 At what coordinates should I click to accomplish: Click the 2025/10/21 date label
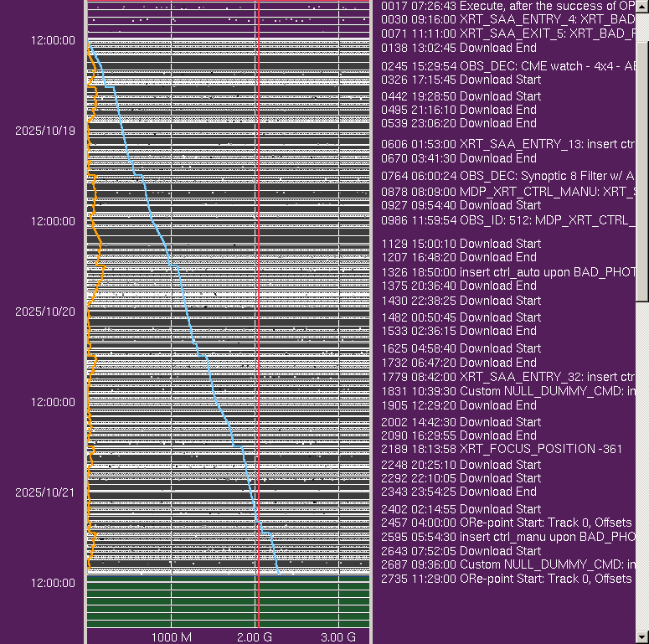click(x=45, y=492)
